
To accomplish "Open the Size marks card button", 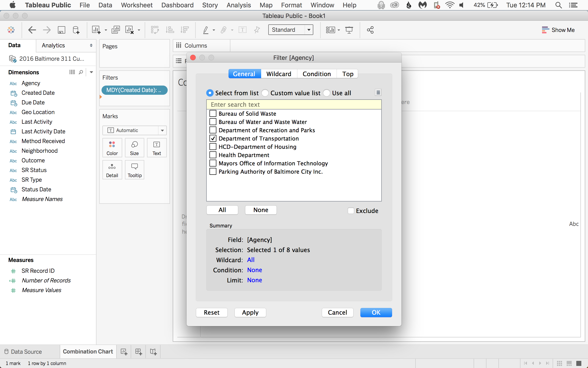I will click(134, 148).
